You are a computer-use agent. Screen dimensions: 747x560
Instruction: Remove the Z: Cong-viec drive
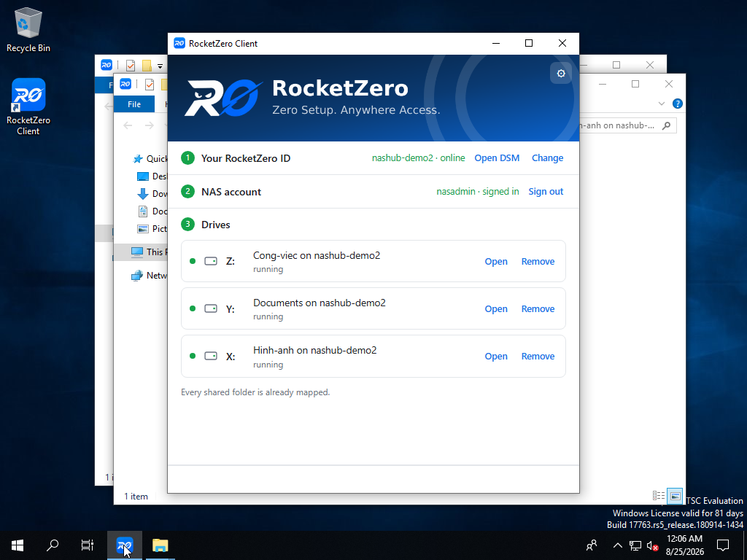click(538, 262)
